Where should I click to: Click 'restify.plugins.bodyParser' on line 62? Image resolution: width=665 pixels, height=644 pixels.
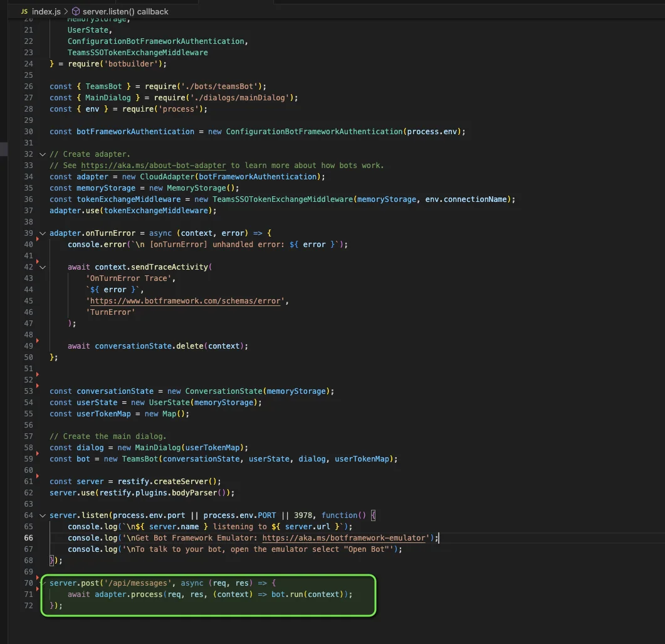pos(158,493)
